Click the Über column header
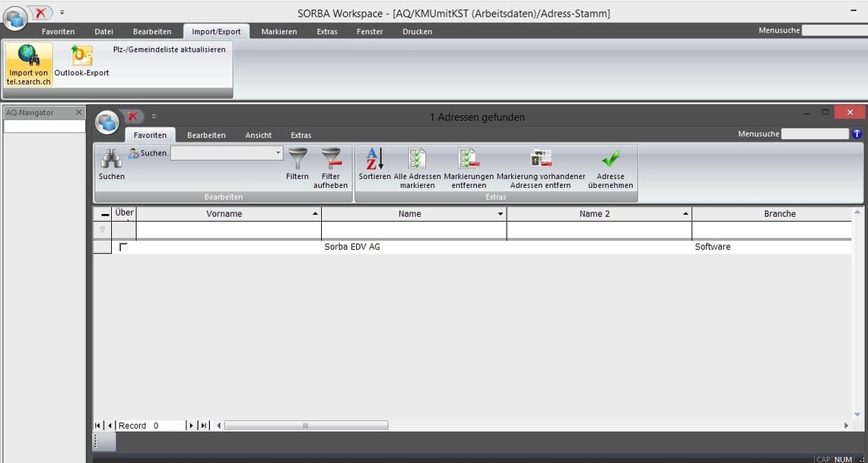Image resolution: width=868 pixels, height=463 pixels. point(124,214)
